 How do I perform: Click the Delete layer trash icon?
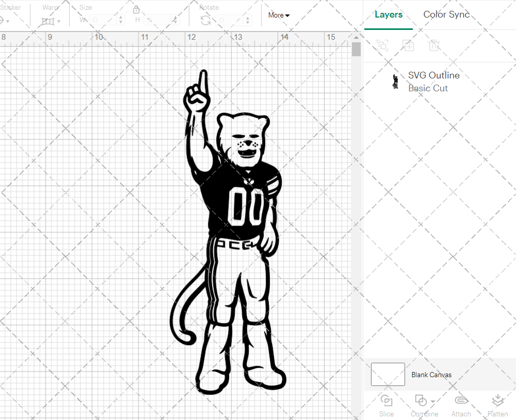[434, 45]
